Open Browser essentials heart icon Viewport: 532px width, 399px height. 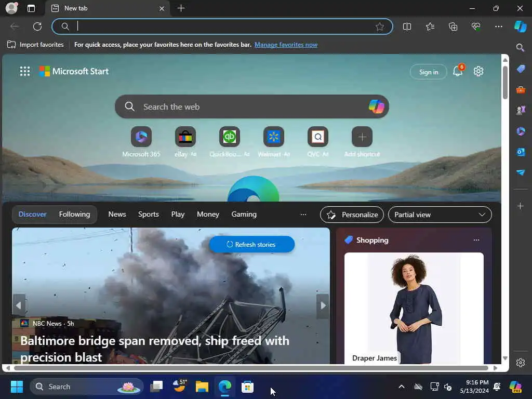click(476, 26)
